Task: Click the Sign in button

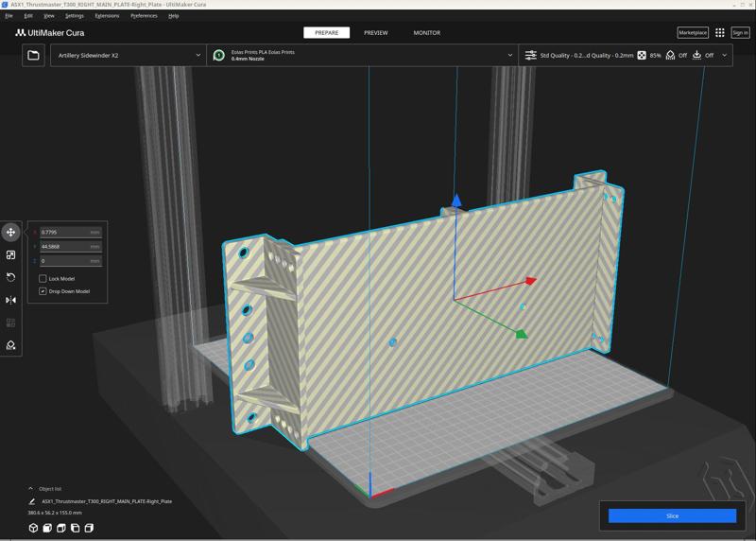Action: (740, 33)
